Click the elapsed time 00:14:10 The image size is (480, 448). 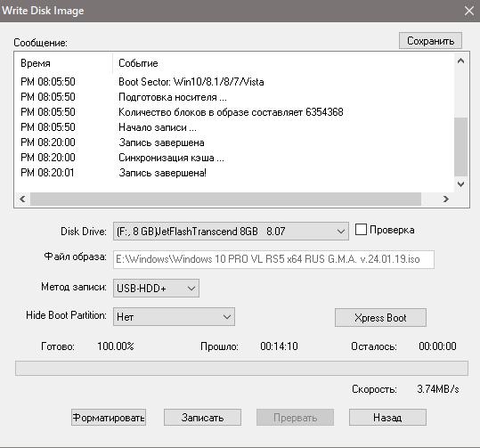pos(279,346)
